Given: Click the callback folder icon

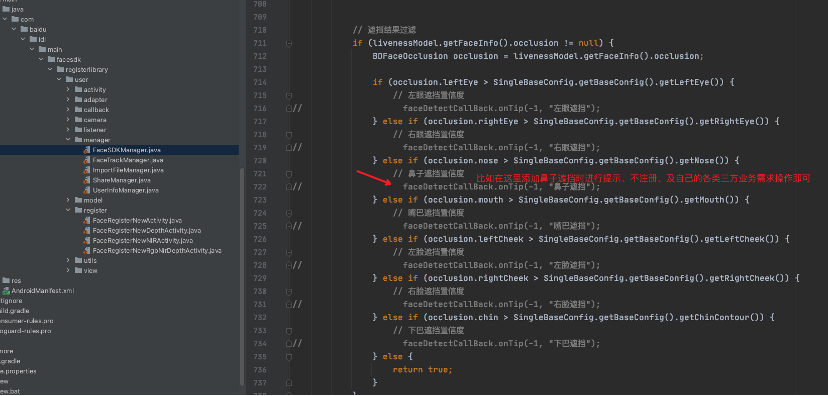Looking at the screenshot, I should (78, 110).
